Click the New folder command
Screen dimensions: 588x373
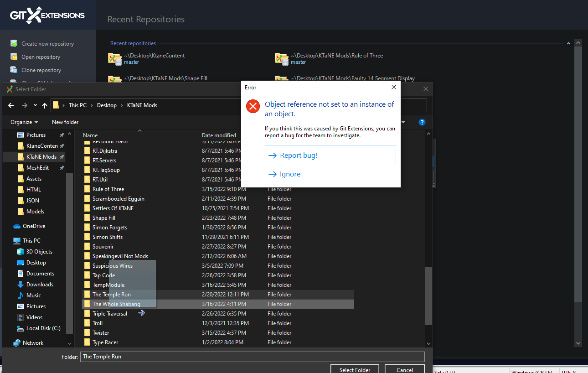tap(65, 122)
